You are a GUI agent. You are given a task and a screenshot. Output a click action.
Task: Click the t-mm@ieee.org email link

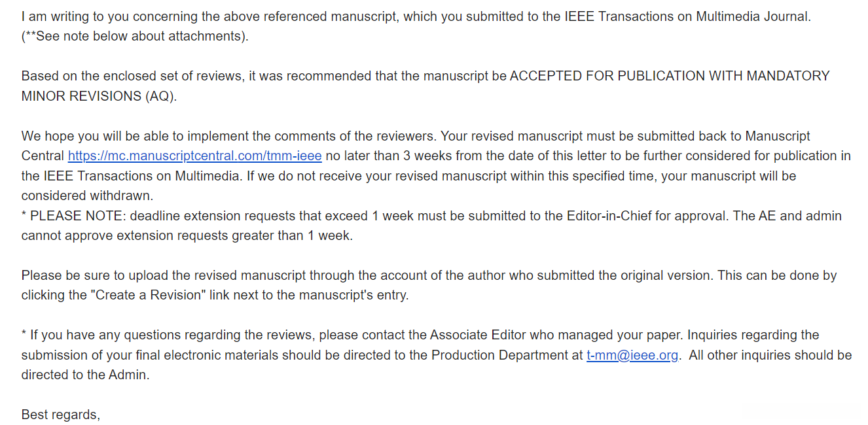click(x=632, y=355)
